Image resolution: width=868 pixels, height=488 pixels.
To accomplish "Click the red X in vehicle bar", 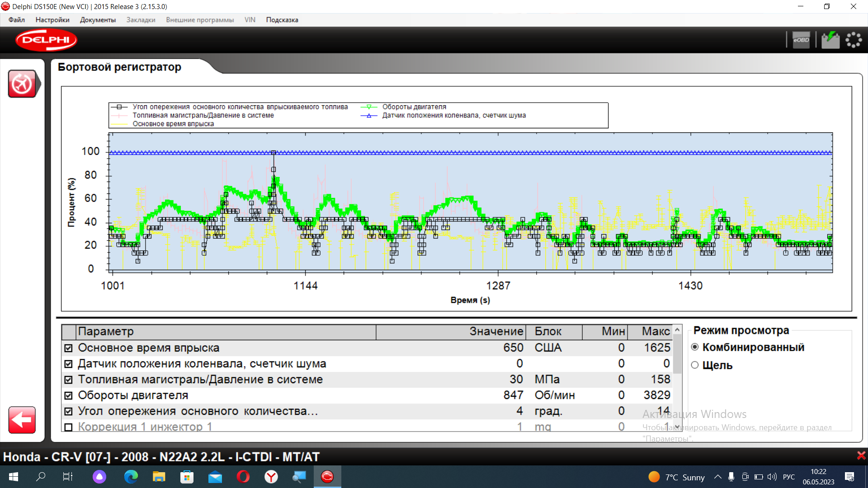I will tap(861, 455).
